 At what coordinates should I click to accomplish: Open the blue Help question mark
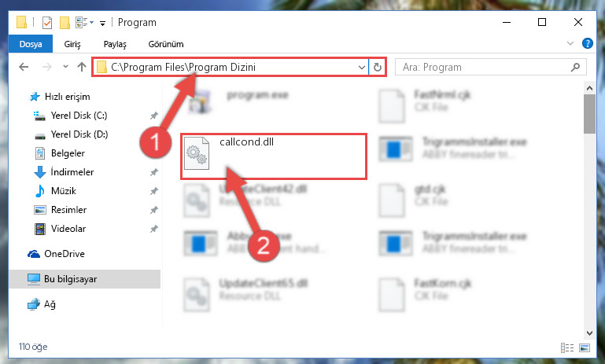click(x=587, y=43)
